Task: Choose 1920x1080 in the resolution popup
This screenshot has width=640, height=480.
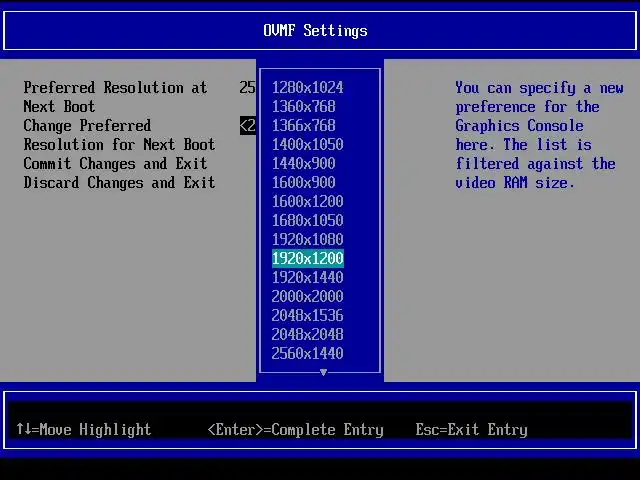Action: [308, 239]
